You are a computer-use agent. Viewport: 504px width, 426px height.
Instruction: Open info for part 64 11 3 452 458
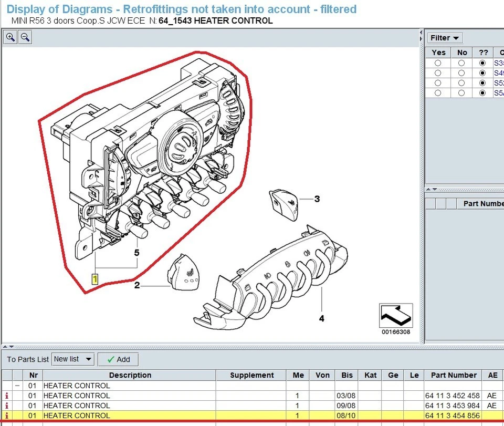(7, 396)
